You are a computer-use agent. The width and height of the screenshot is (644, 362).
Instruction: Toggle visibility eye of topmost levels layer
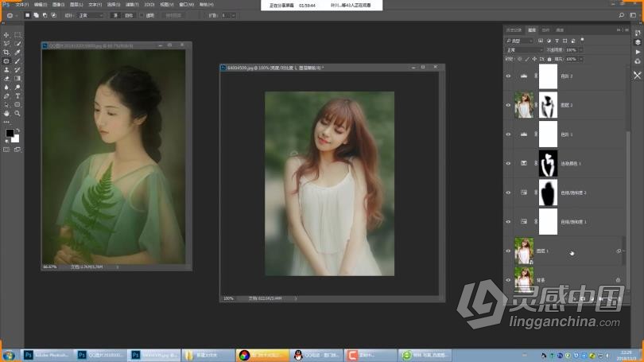tap(509, 76)
